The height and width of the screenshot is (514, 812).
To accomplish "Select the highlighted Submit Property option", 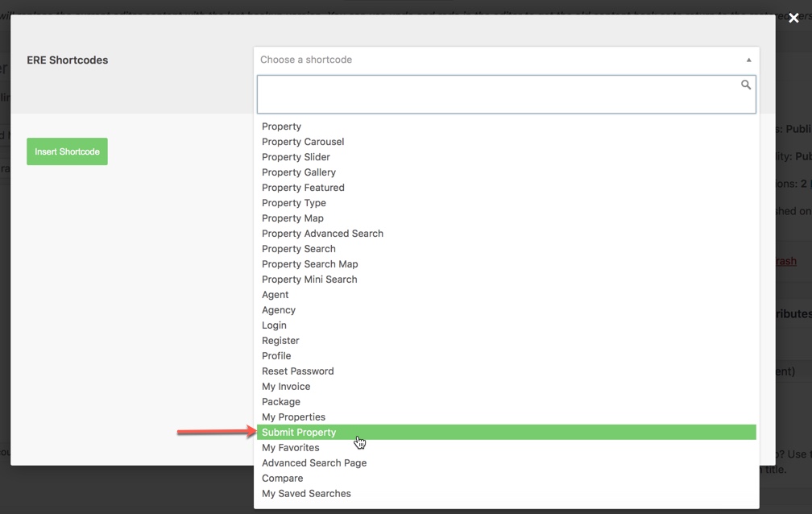I will coord(507,432).
